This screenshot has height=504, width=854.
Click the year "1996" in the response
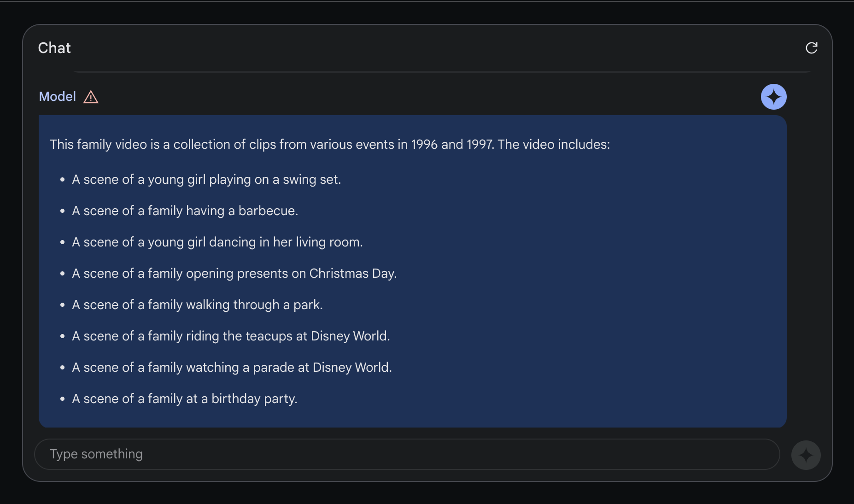click(x=424, y=145)
